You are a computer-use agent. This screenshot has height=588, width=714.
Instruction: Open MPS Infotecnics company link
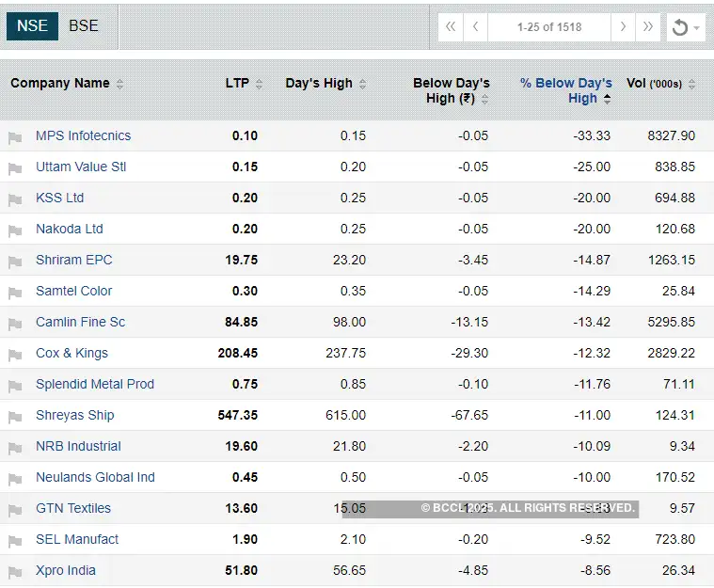click(84, 135)
